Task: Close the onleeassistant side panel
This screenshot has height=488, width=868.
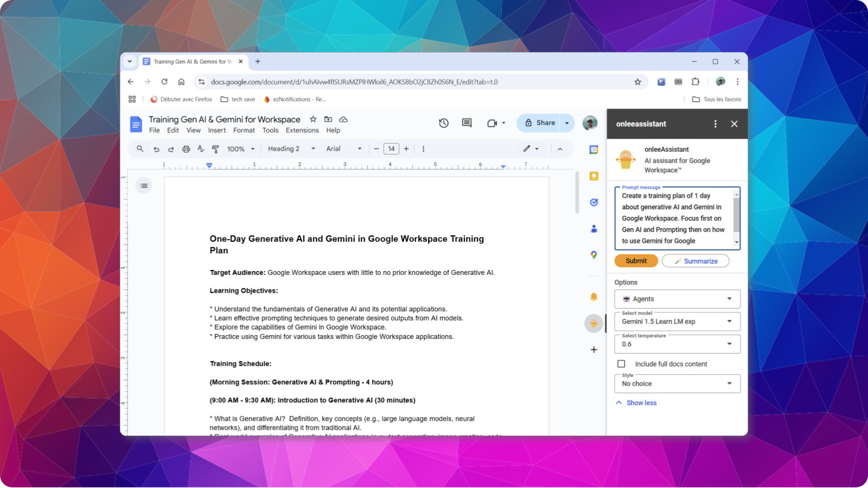Action: click(x=734, y=124)
